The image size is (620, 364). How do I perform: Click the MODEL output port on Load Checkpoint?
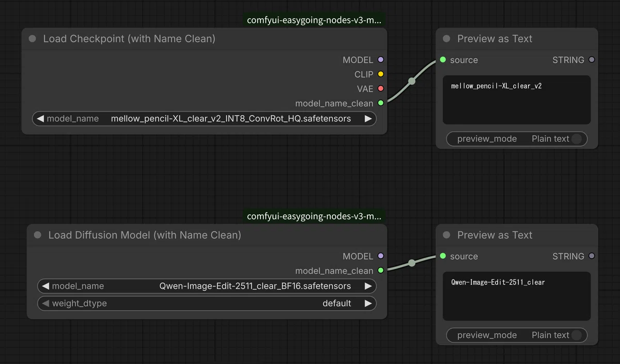[381, 60]
